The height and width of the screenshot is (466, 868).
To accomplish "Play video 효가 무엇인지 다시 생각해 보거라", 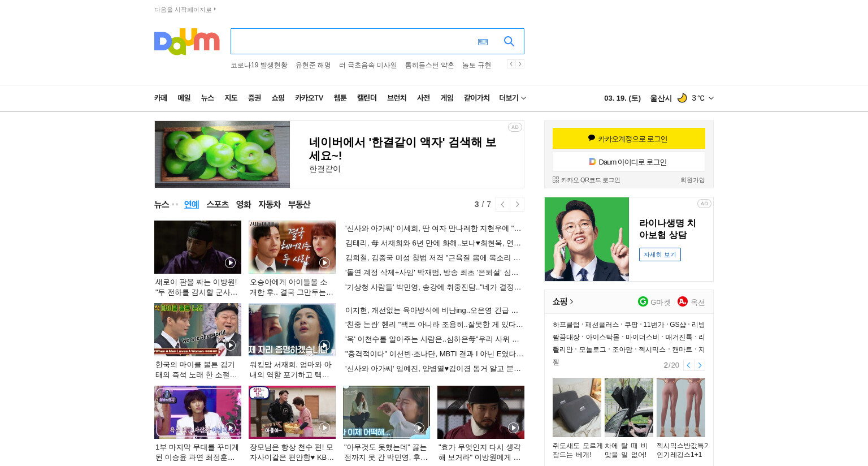I will pyautogui.click(x=513, y=428).
